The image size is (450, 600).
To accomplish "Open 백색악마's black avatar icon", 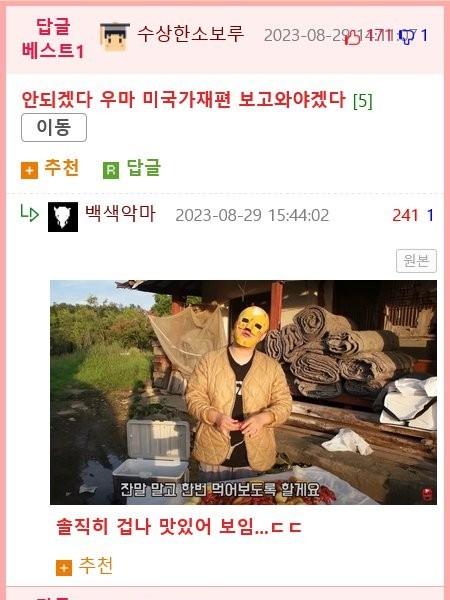I will 63,217.
